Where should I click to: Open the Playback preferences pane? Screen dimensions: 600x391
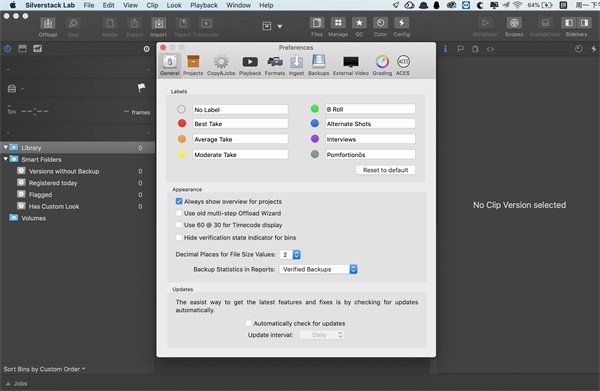point(250,65)
